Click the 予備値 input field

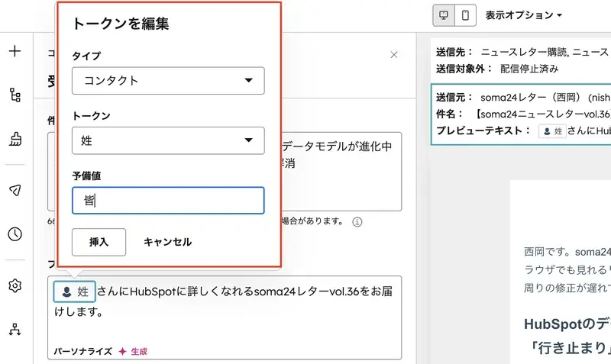click(168, 201)
